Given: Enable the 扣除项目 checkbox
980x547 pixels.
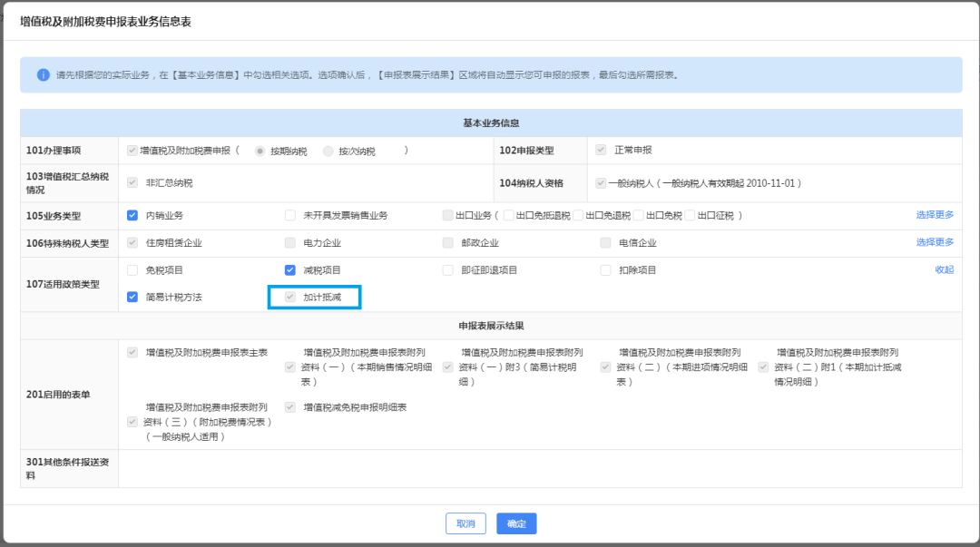Looking at the screenshot, I should pyautogui.click(x=605, y=270).
